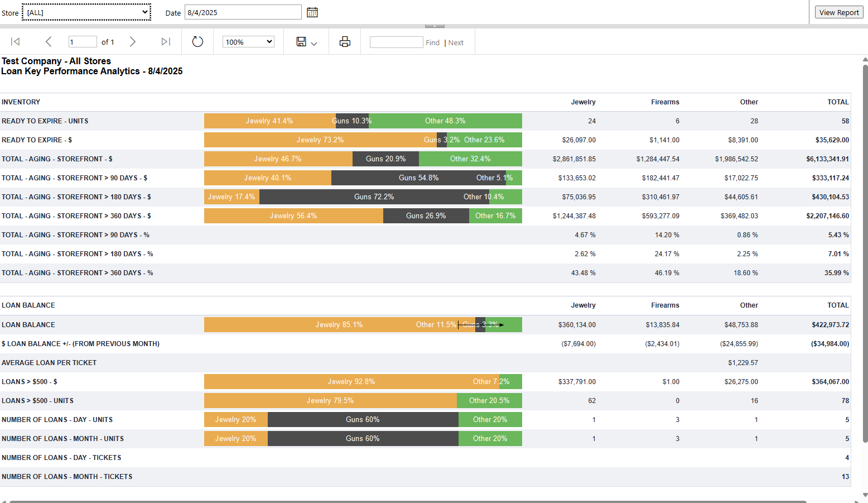This screenshot has height=503, width=868.
Task: Click the Find link
Action: [x=432, y=42]
